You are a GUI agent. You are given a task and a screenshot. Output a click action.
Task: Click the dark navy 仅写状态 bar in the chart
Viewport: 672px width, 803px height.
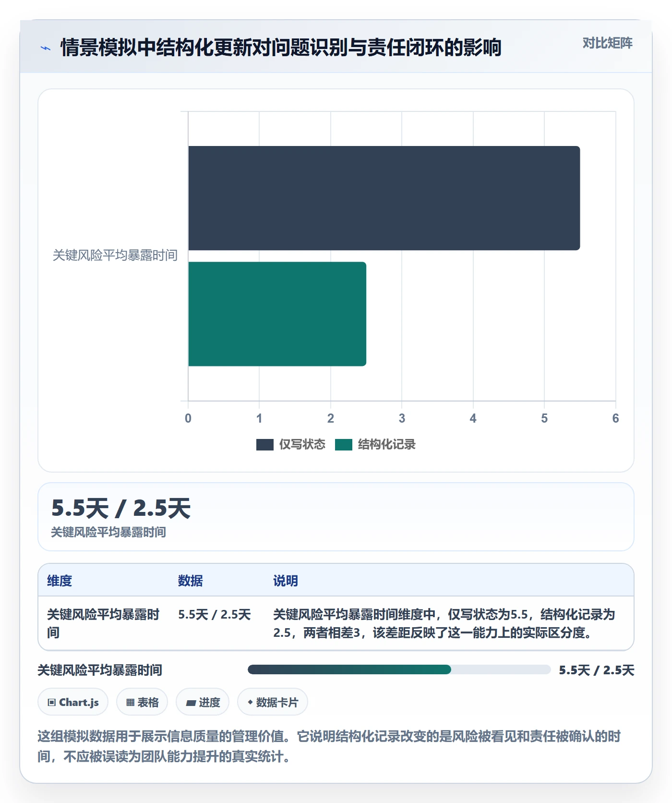click(x=384, y=198)
